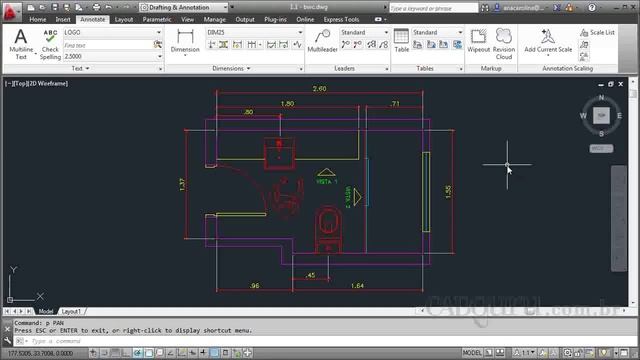The height and width of the screenshot is (360, 640).
Task: Click the Continue dimension icon
Action: 252,44
